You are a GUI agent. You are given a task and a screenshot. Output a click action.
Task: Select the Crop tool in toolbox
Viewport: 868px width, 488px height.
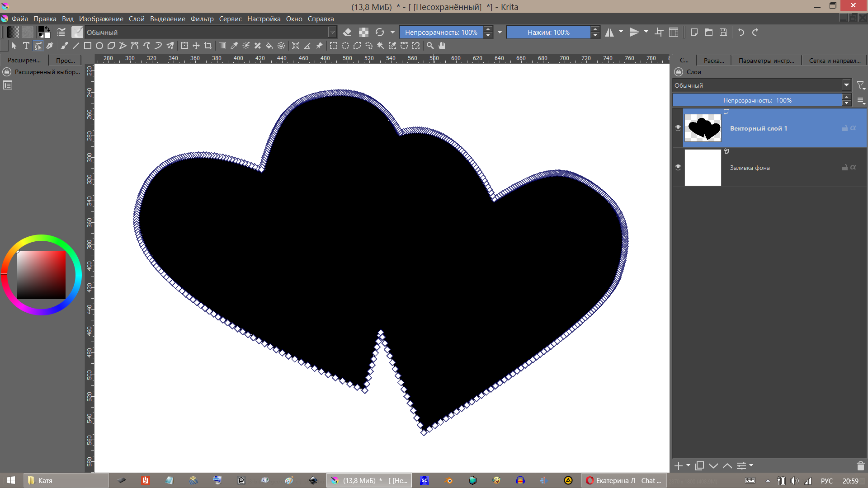(208, 46)
